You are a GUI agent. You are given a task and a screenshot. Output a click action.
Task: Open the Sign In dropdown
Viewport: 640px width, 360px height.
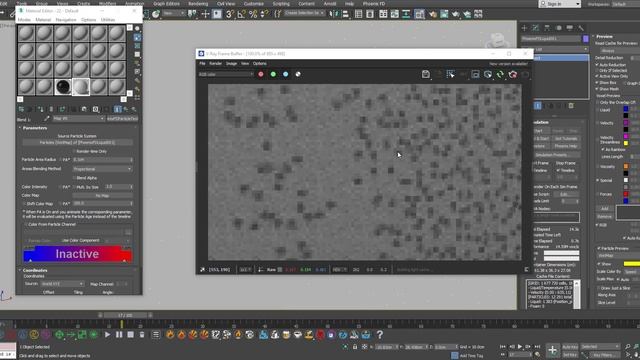point(560,4)
